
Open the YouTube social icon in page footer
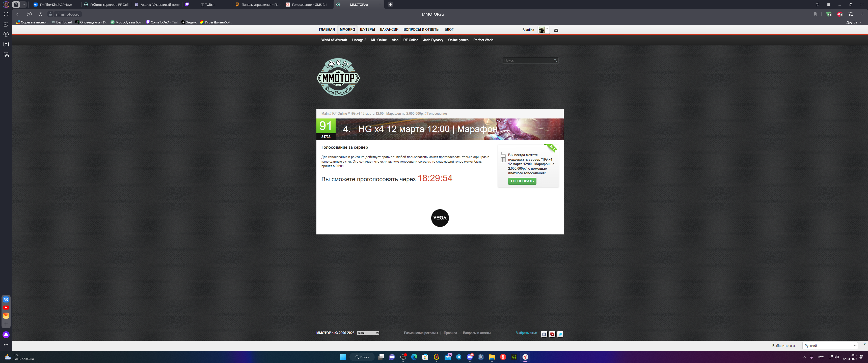tap(552, 334)
